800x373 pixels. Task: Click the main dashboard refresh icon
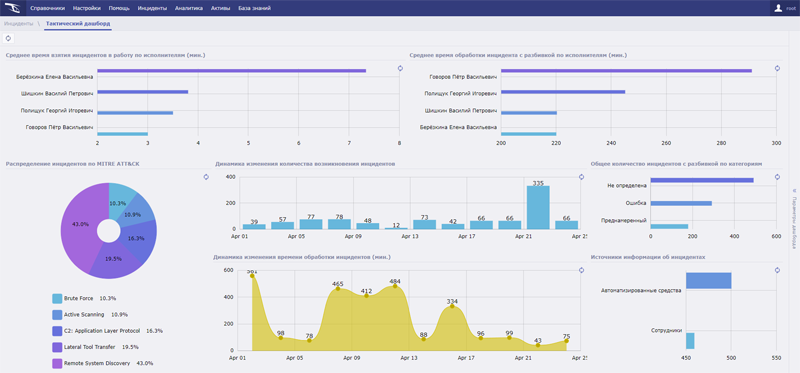8,38
